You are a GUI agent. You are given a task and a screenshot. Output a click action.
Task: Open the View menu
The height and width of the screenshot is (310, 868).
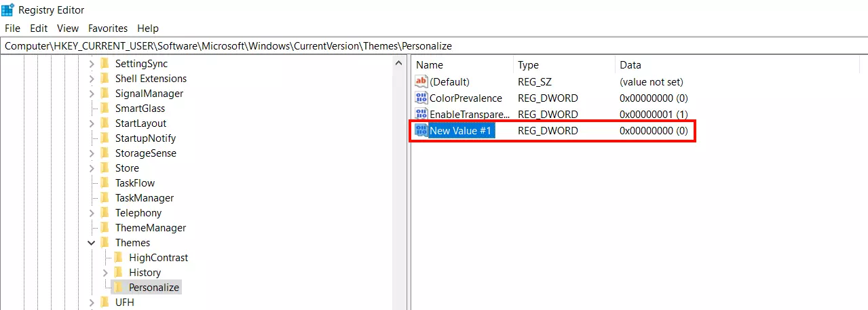pyautogui.click(x=68, y=28)
